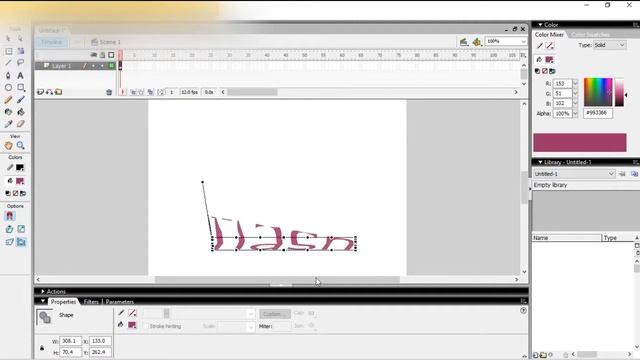Click Insert Layer icon in timeline
Image resolution: width=640 pixels, height=360 pixels.
[x=40, y=92]
